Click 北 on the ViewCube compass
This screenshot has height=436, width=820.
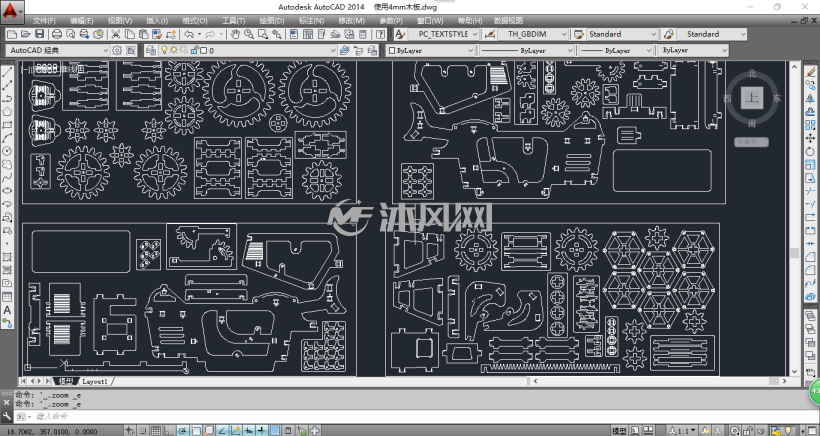tap(751, 74)
